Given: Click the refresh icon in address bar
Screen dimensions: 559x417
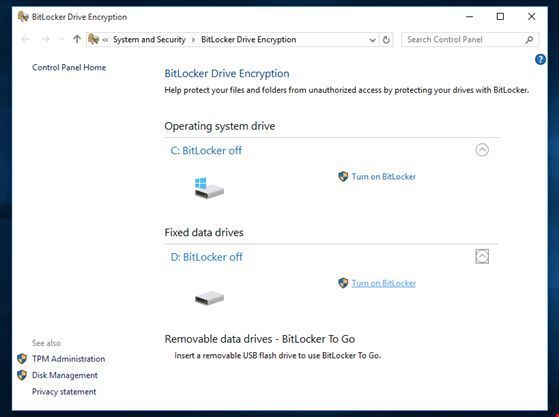Looking at the screenshot, I should tap(386, 40).
